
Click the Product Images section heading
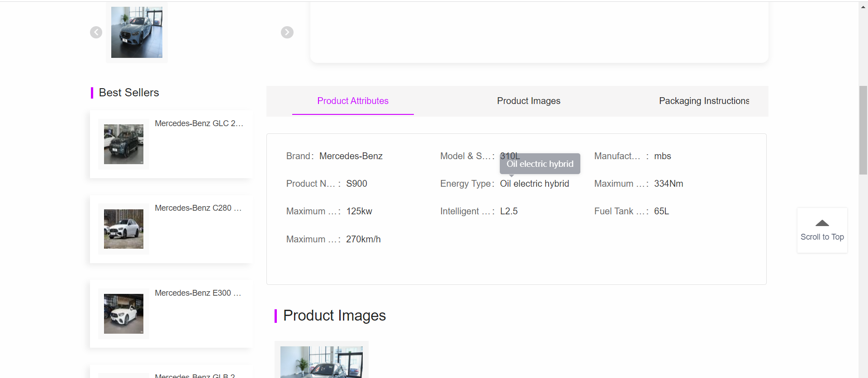point(334,316)
